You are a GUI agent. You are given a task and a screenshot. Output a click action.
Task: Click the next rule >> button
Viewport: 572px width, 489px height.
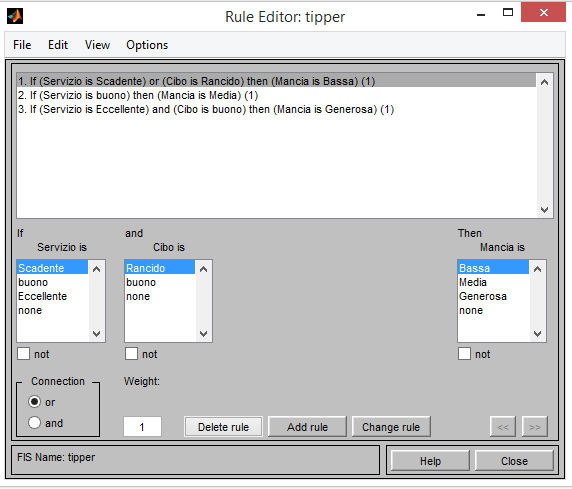click(535, 427)
